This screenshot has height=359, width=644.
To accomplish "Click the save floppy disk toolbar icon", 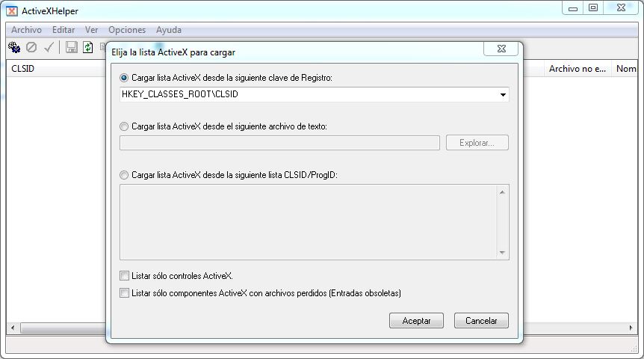I will 72,47.
